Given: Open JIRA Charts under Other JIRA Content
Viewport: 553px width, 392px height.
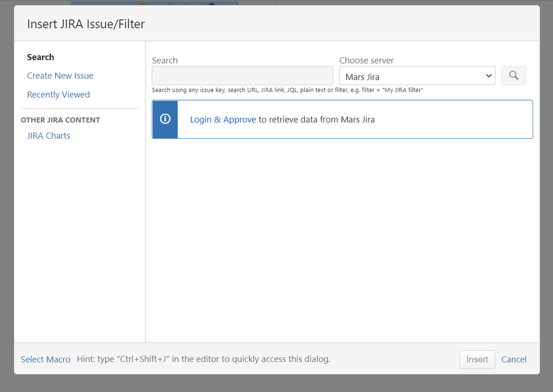Looking at the screenshot, I should 49,135.
